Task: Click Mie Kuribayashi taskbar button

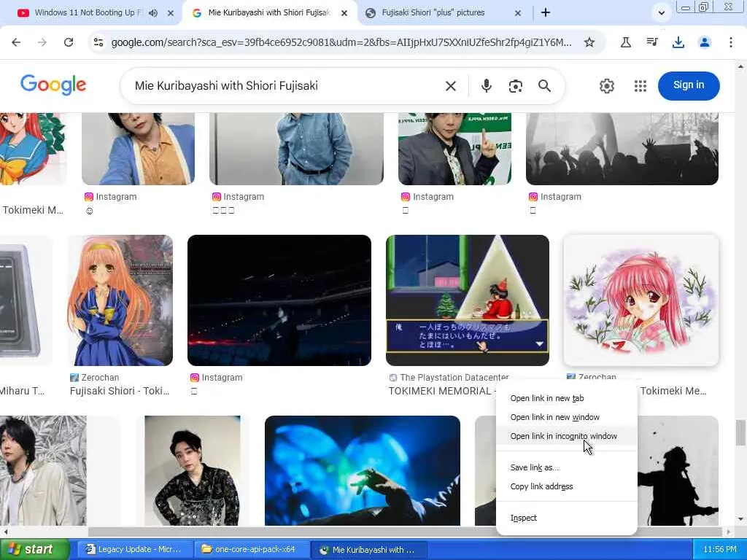Action: tap(369, 550)
